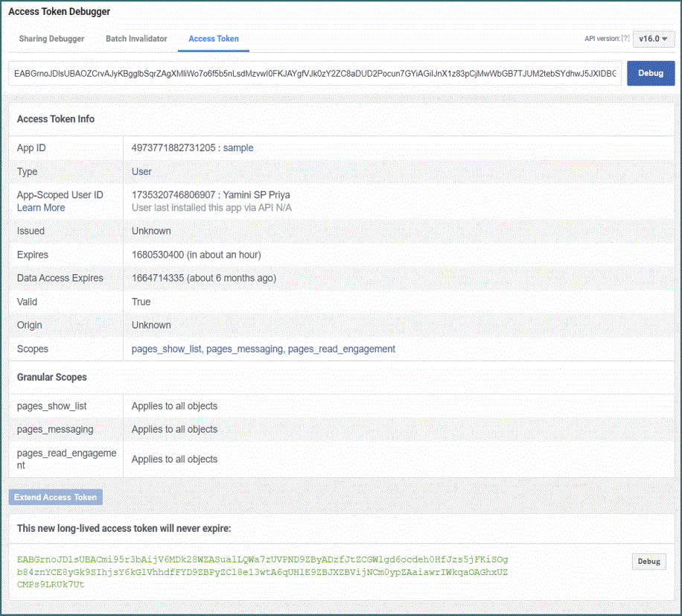Screen dimensions: 682x616
Task: Click the Data Access Expires value 1664714335
Action: (x=159, y=279)
